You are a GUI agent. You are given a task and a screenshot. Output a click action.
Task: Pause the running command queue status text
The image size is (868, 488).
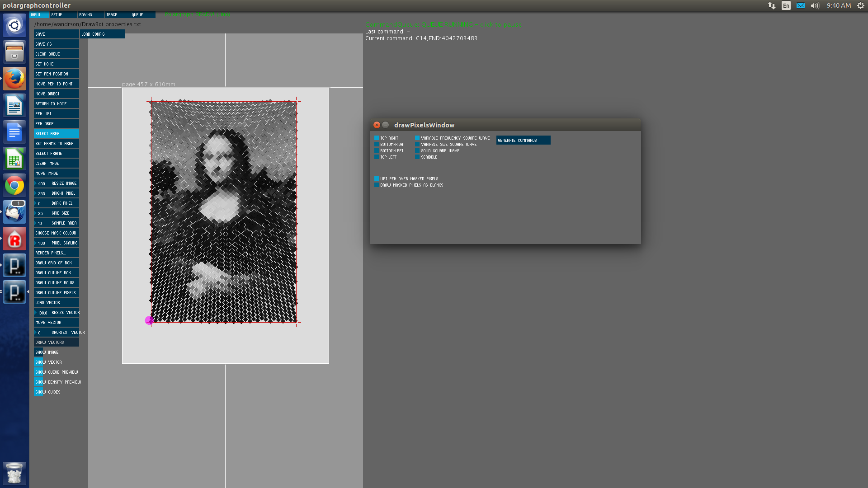pos(443,24)
